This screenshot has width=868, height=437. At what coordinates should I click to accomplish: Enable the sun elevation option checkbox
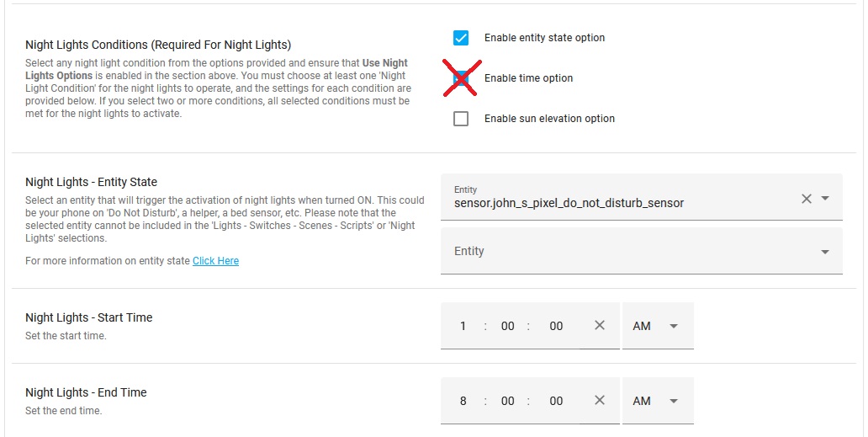(461, 119)
